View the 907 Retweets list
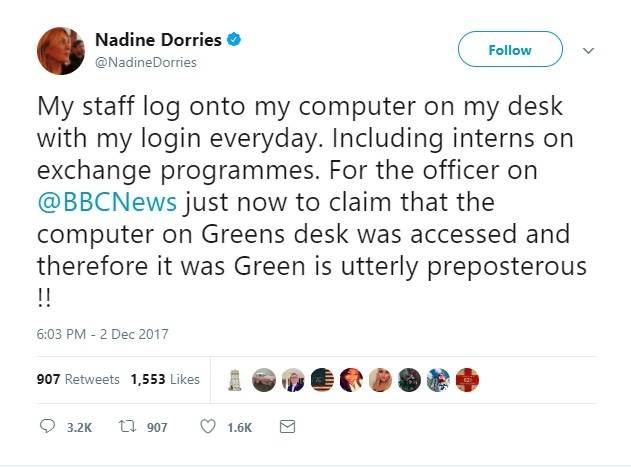Viewport: 631px width, 467px height. point(78,379)
